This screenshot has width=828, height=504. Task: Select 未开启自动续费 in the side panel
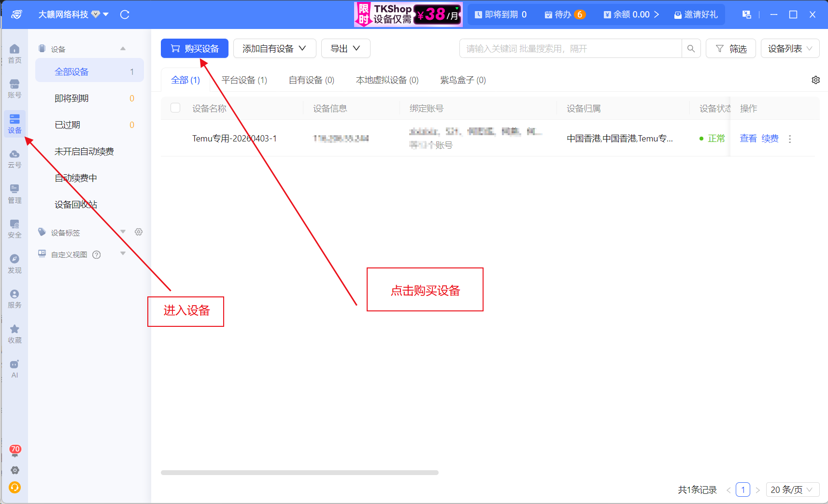coord(89,151)
